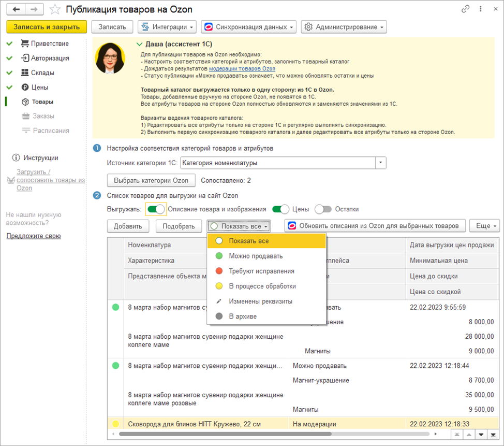The image size is (504, 446).
Task: Enable the Остатки upload toggle
Action: point(323,209)
